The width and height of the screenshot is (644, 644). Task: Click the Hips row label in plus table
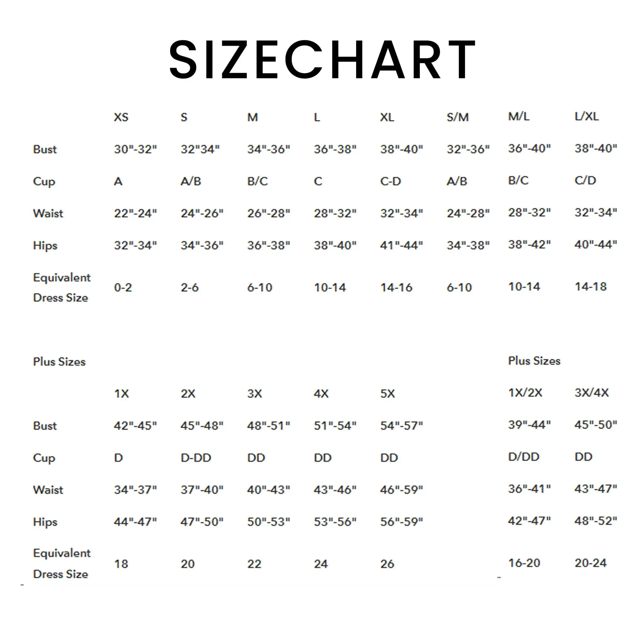[x=45, y=522]
